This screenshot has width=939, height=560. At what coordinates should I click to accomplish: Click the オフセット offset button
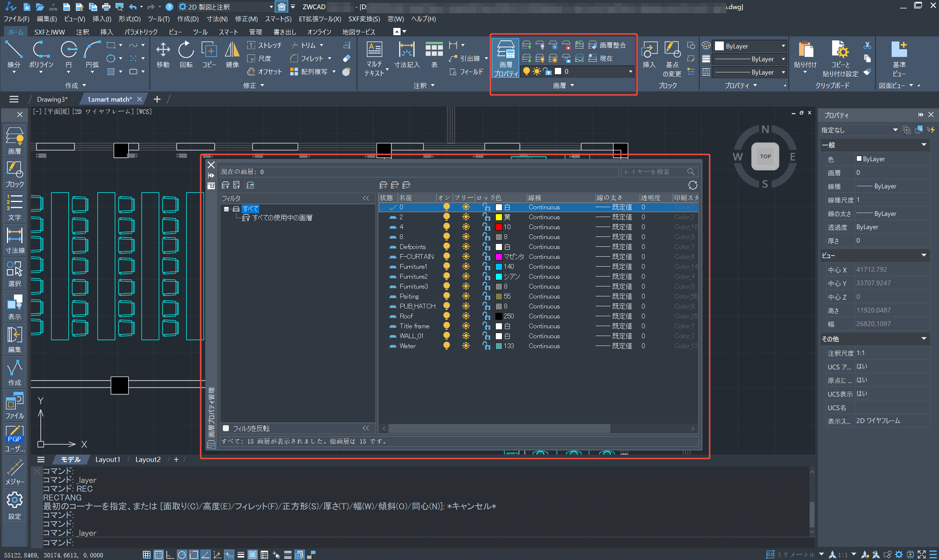point(264,72)
